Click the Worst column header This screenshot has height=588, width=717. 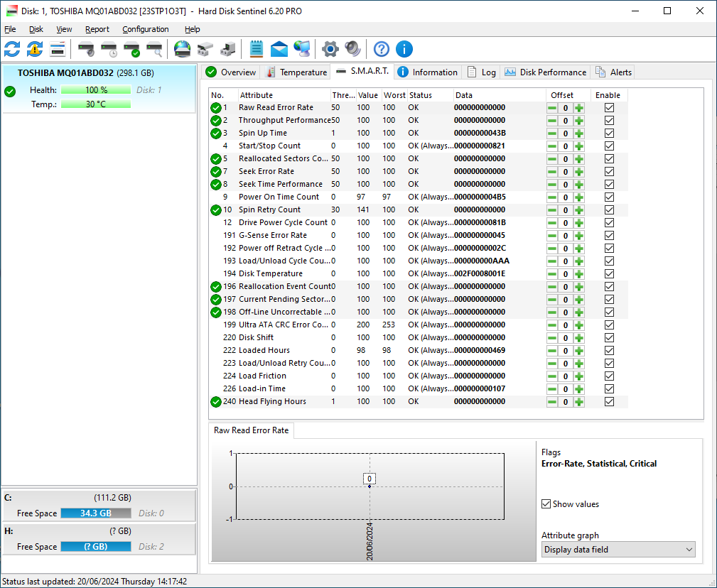pos(394,95)
